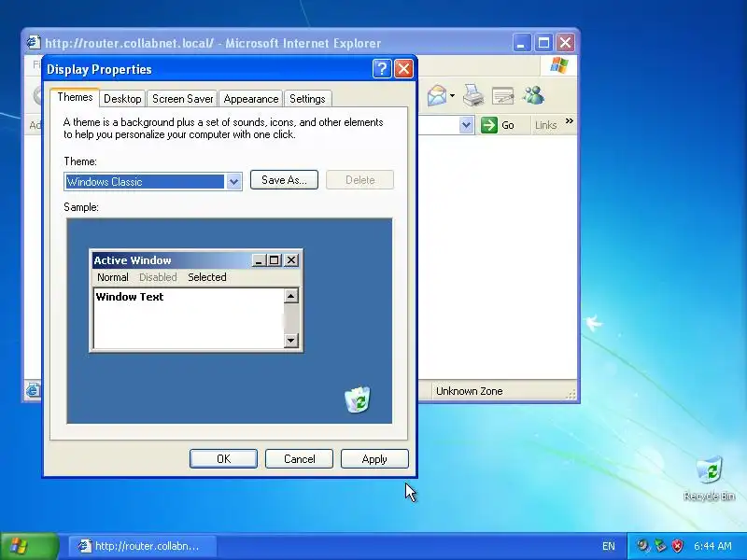The image size is (747, 560).
Task: Click the 6:44 AM clock
Action: coord(712,546)
